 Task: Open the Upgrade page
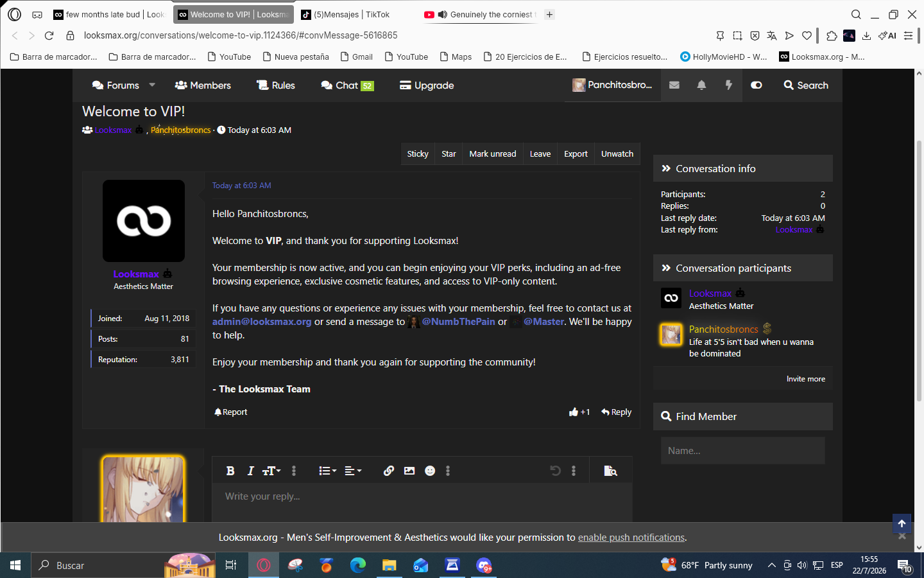427,85
